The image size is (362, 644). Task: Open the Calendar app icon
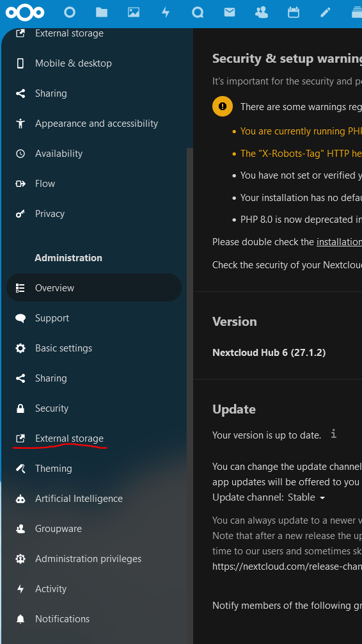coord(294,12)
